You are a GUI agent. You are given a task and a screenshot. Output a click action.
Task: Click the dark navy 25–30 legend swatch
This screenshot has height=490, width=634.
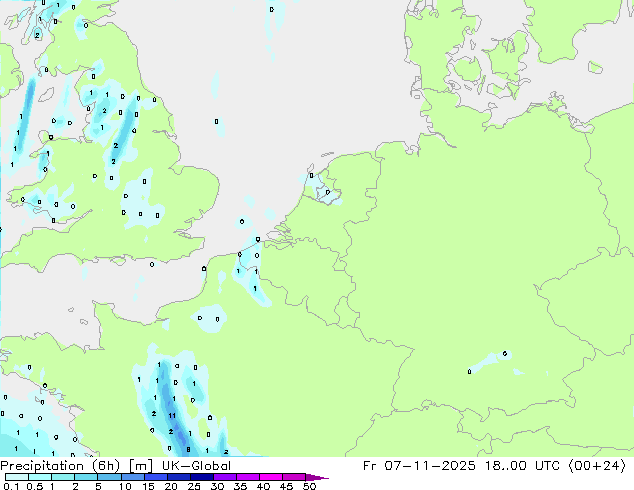click(202, 477)
